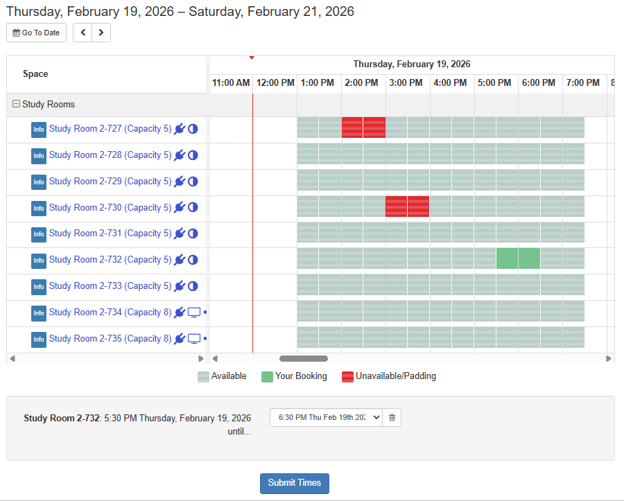The height and width of the screenshot is (501, 624).
Task: Open Info for Study Room 2-731
Action: click(39, 234)
